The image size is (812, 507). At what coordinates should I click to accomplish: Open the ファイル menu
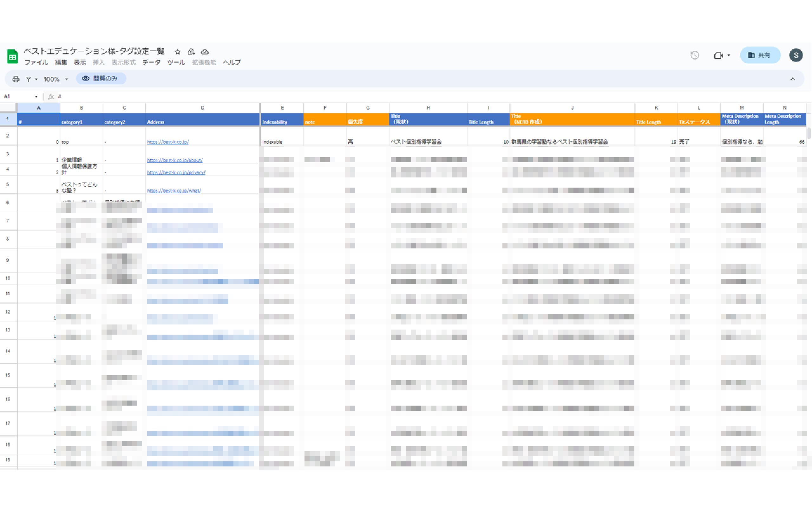[36, 62]
